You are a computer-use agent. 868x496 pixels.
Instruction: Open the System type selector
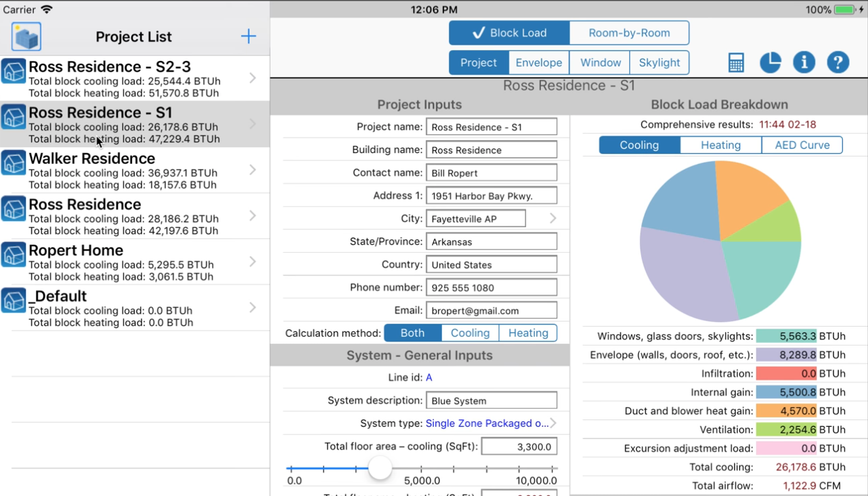coord(487,423)
